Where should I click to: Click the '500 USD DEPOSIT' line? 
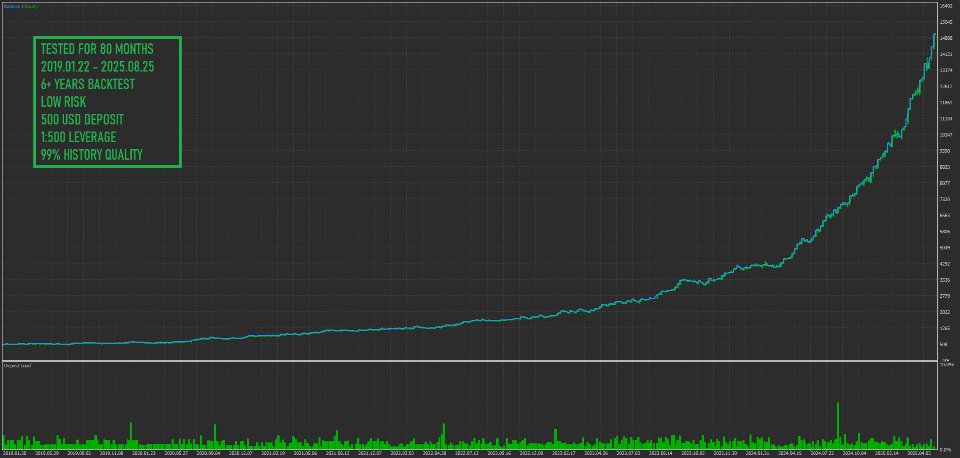coord(83,119)
